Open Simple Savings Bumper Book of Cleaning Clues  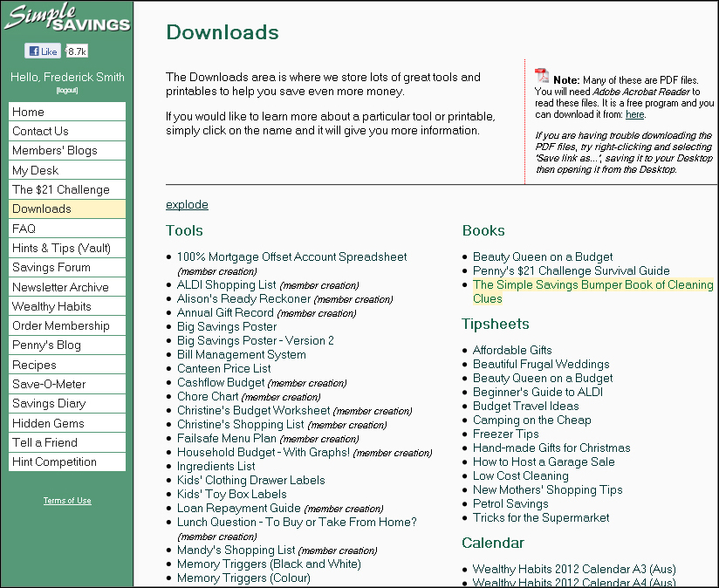tap(592, 291)
